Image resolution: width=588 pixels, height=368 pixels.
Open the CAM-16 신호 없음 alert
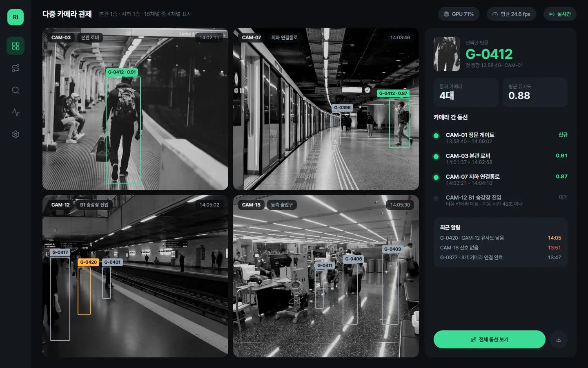(500, 247)
